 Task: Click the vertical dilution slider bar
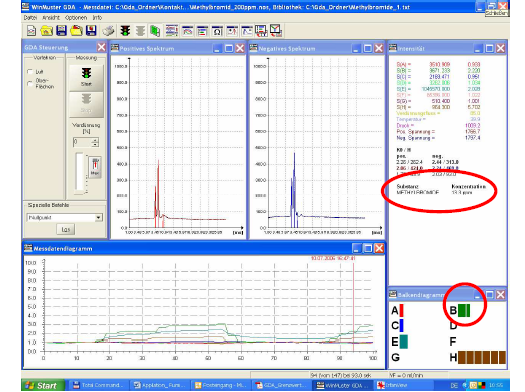tap(80, 172)
